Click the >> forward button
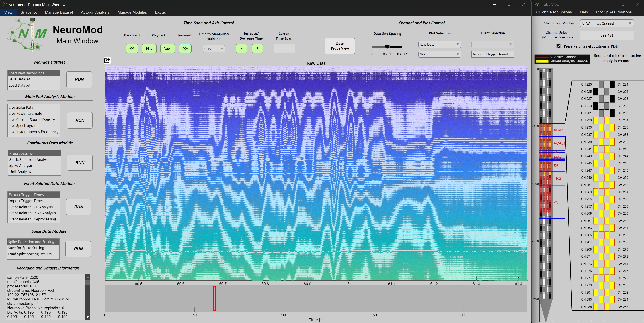Image resolution: width=644 pixels, height=323 pixels. point(185,48)
